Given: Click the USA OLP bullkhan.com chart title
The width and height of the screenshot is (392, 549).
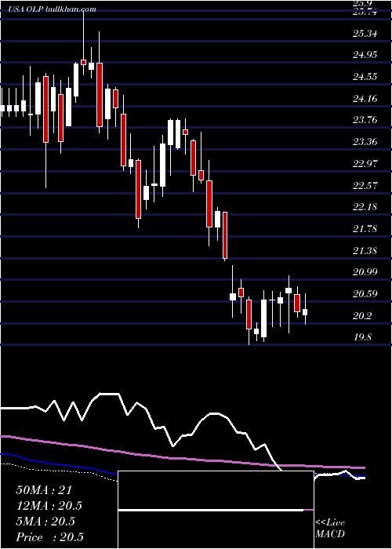Looking at the screenshot, I should coord(53,9).
